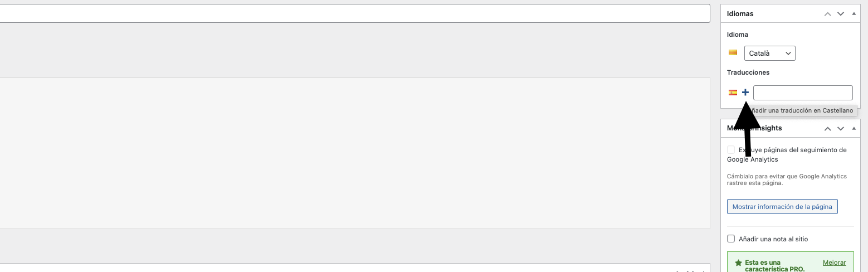Screen dimensions: 868x272
Task: Move the MonsterInsights panel down
Action: tap(841, 128)
